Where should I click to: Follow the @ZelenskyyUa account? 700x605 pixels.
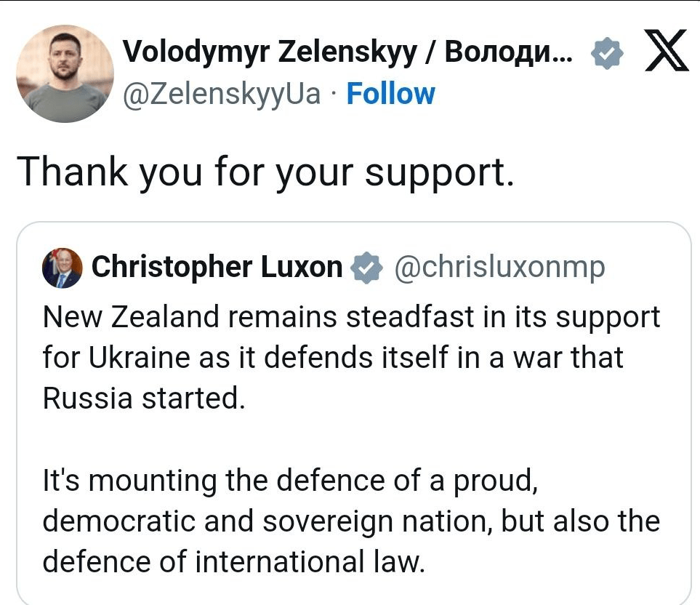390,94
